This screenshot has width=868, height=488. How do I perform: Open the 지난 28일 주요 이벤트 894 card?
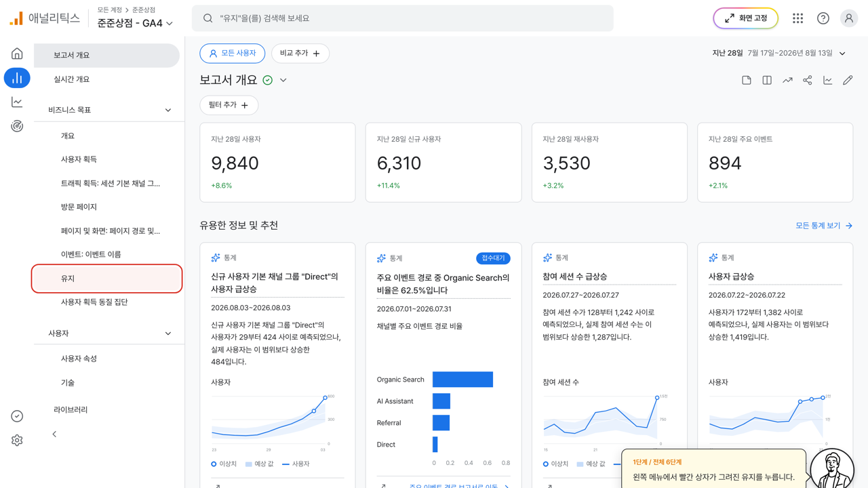(775, 163)
